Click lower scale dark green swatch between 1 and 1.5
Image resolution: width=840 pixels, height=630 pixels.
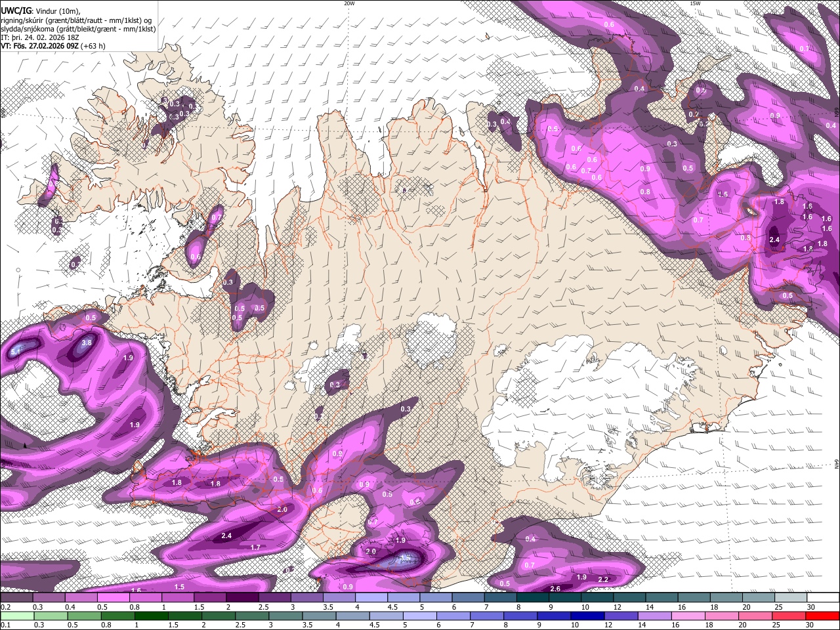[x=151, y=616]
